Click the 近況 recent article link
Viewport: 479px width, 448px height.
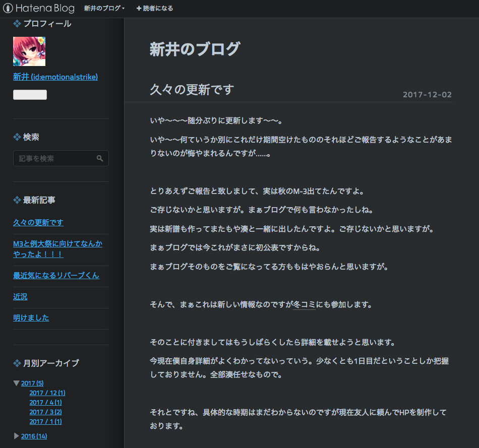[x=20, y=297]
